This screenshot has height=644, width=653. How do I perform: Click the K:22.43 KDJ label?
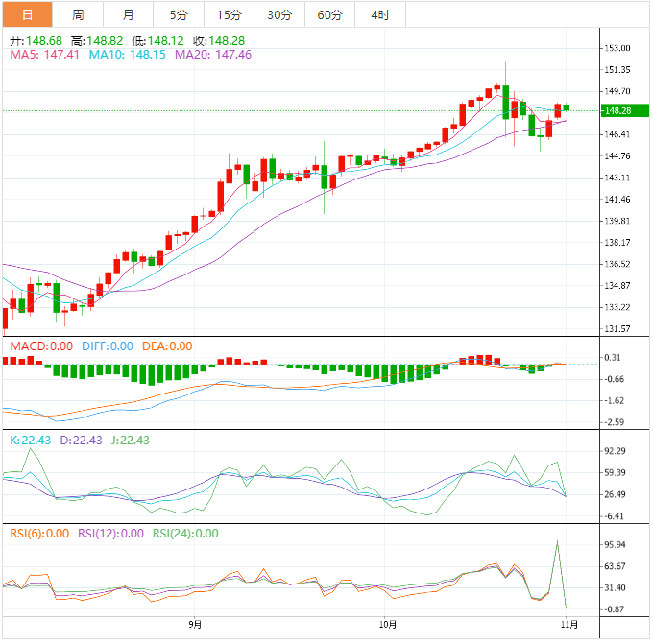30,440
